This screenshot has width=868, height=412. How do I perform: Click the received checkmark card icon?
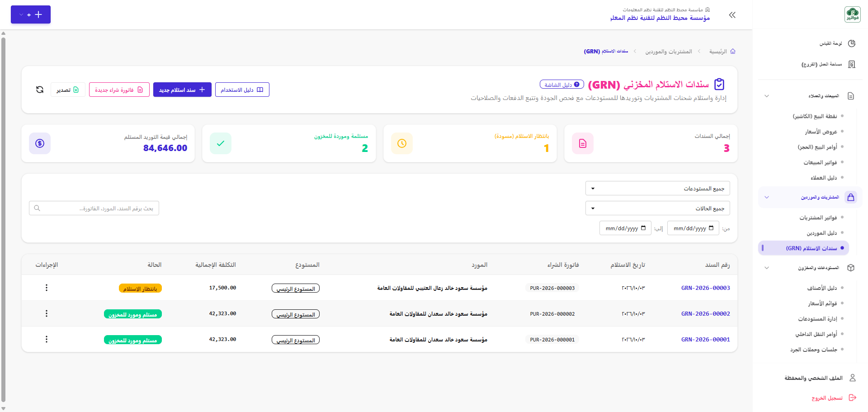pyautogui.click(x=221, y=143)
